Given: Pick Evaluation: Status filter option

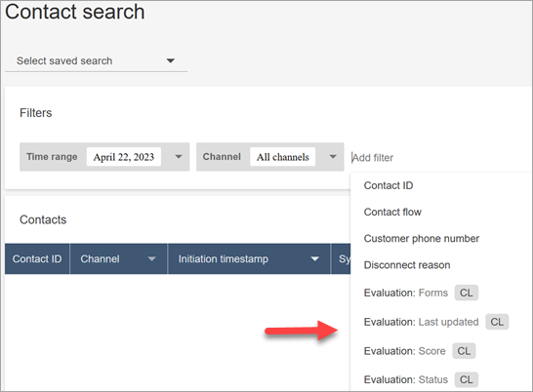Looking at the screenshot, I should pos(406,379).
